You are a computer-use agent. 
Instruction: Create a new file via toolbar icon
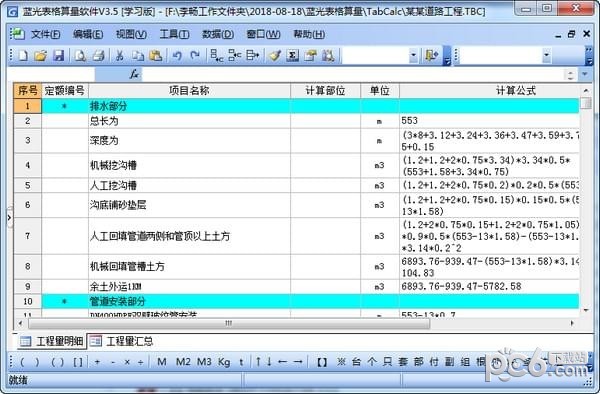23,56
